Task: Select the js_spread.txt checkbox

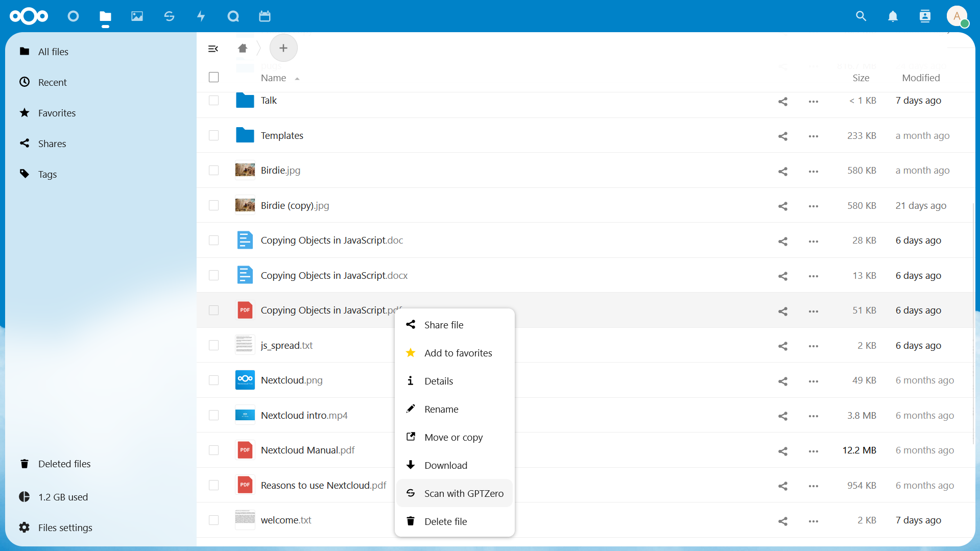Action: tap(214, 345)
